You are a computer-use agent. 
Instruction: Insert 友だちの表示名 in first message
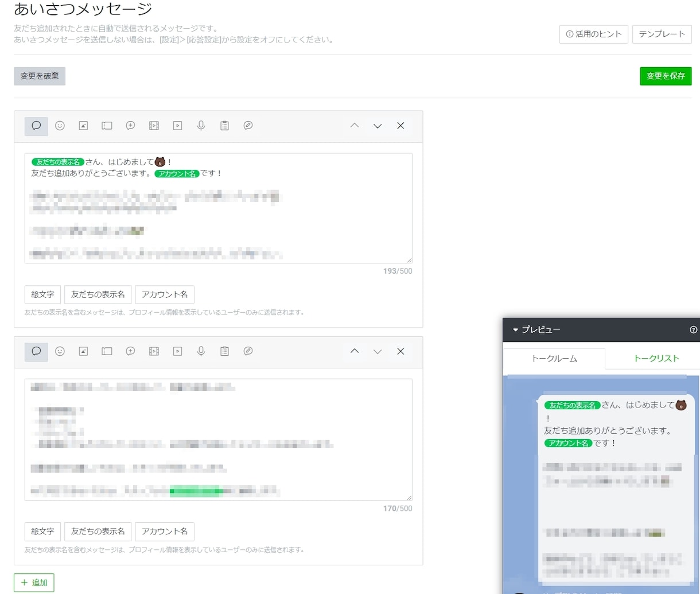pos(98,294)
